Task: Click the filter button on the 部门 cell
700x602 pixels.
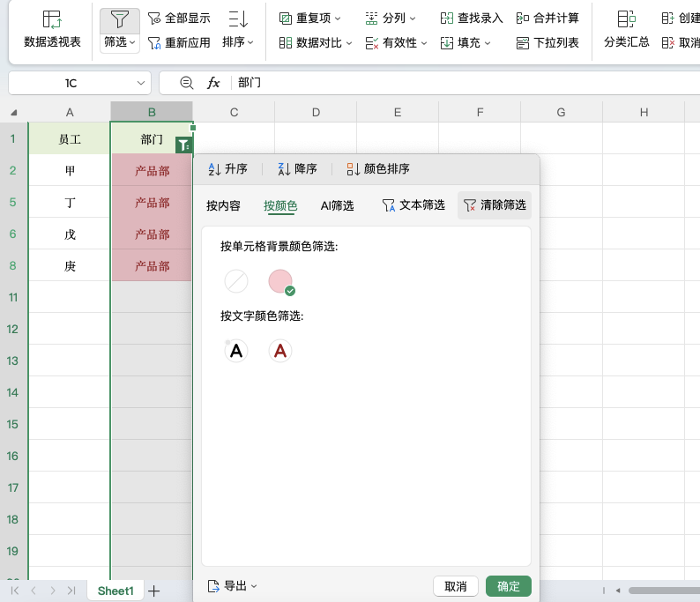Action: [x=183, y=145]
